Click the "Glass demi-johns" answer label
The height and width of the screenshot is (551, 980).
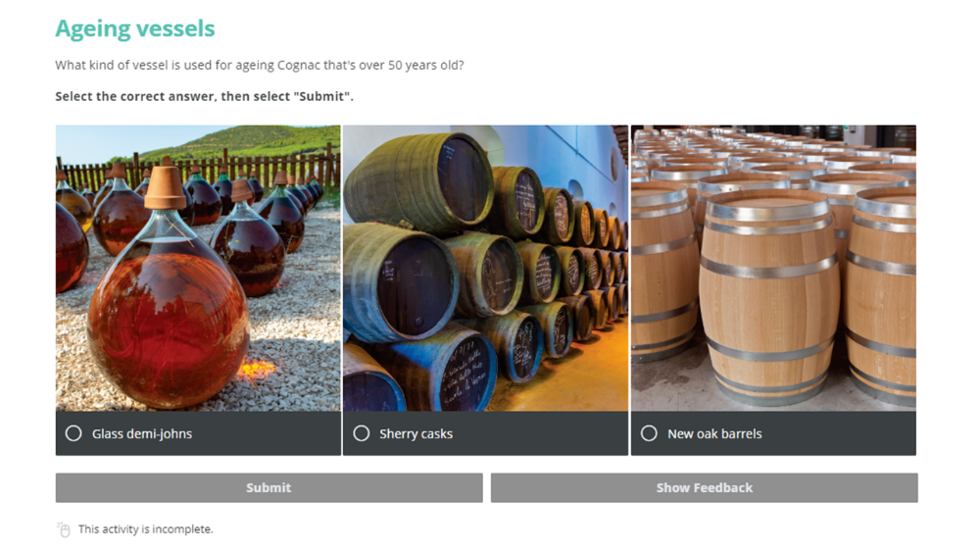click(x=141, y=433)
